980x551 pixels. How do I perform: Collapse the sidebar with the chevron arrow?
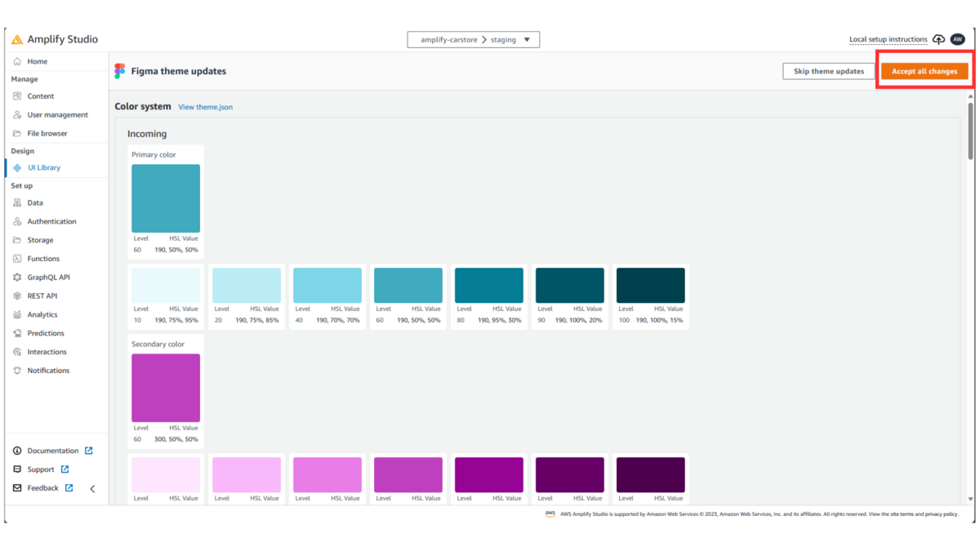92,489
